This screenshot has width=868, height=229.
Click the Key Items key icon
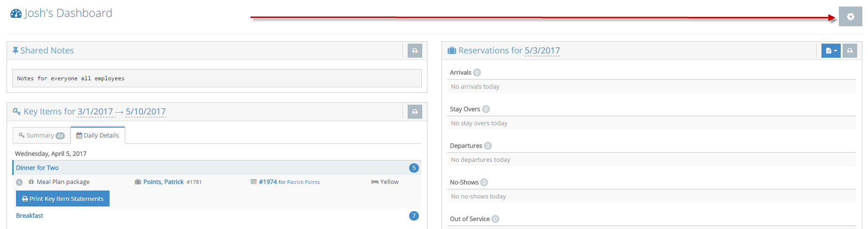16,112
